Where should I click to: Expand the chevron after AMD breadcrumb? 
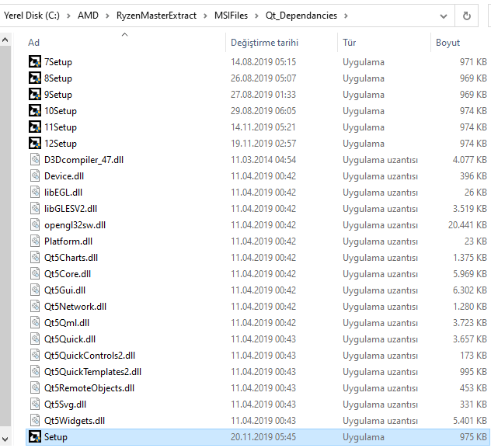click(x=107, y=16)
